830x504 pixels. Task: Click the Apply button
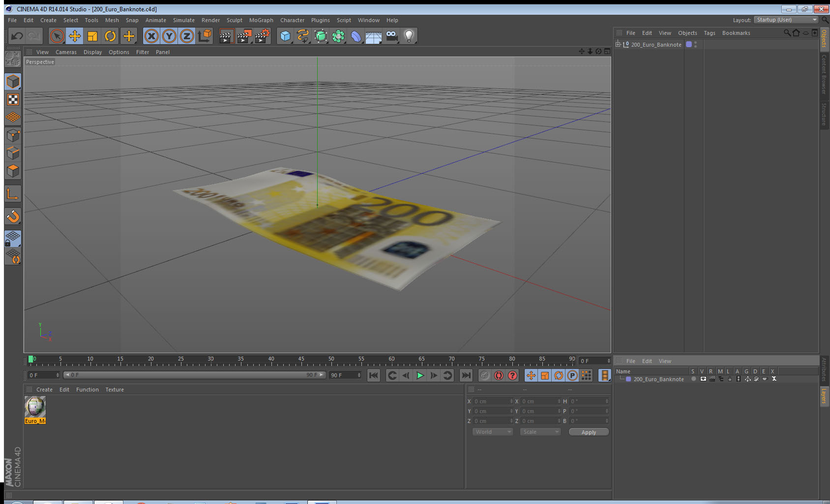coord(589,432)
